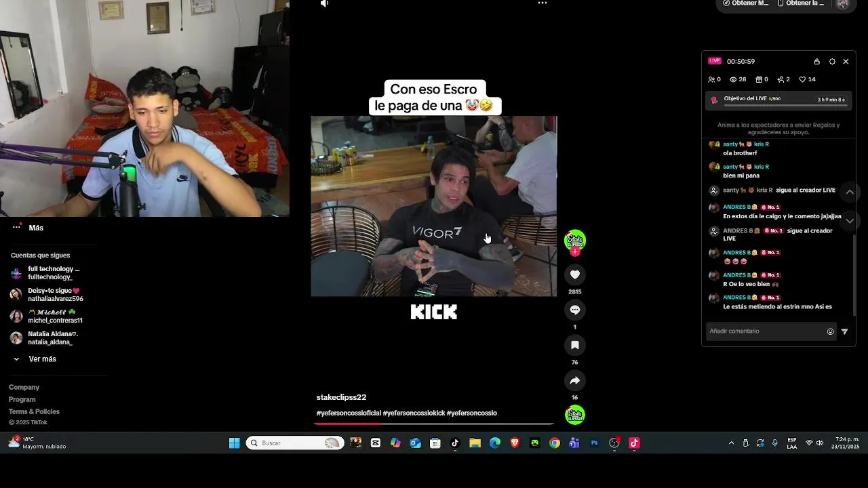Click the playing video frame

(434, 206)
